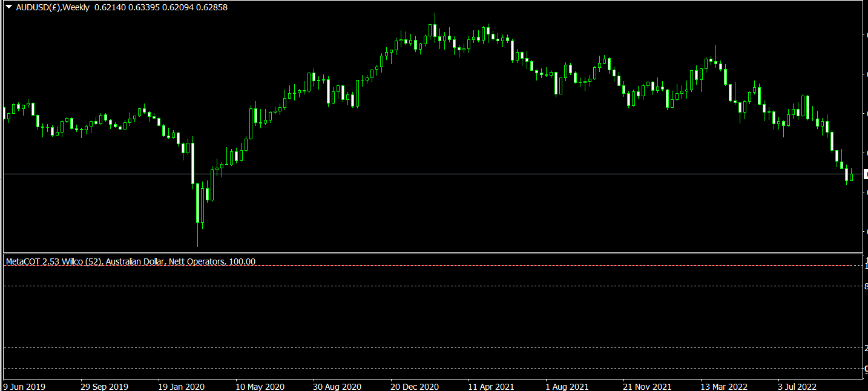This screenshot has width=868, height=391.
Task: Click the 20 Dec 2020 date label
Action: click(415, 386)
